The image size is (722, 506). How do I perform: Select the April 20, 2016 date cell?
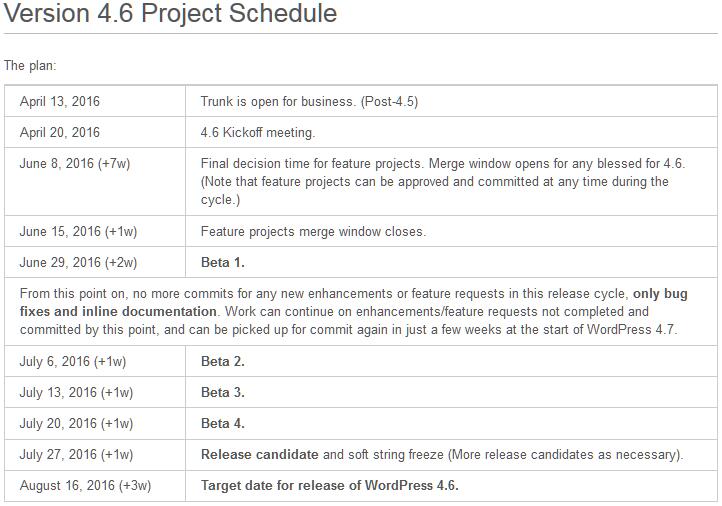[95, 132]
